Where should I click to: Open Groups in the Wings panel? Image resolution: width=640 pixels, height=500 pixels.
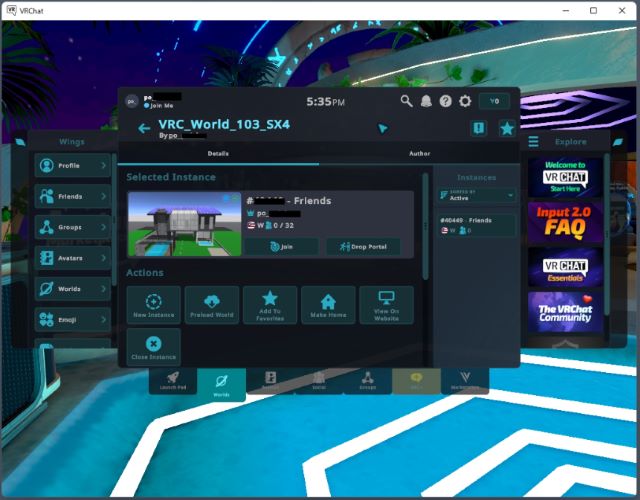[73, 227]
